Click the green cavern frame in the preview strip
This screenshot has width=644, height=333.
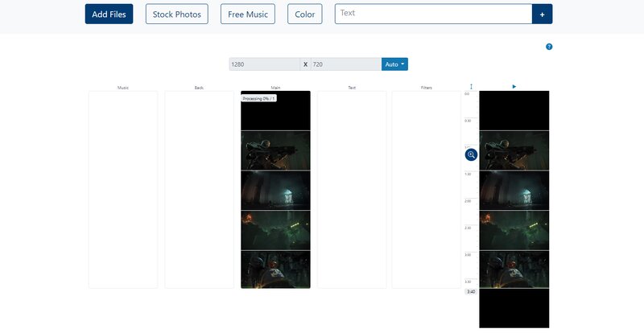514,230
